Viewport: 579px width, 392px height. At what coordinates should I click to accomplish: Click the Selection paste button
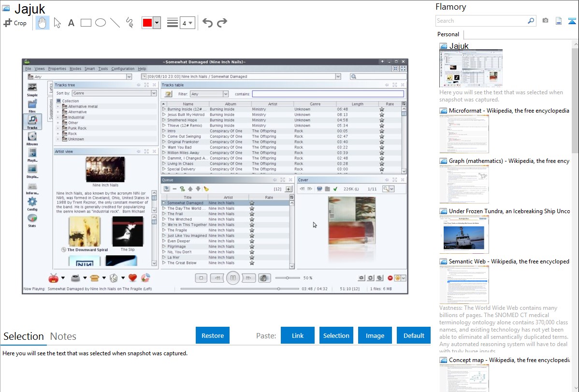coord(336,335)
